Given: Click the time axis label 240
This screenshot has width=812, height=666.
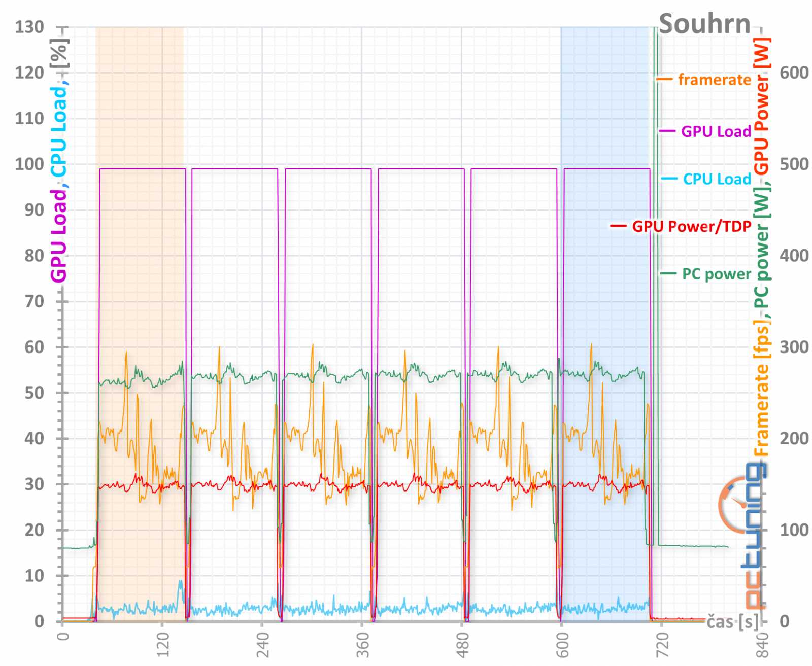Looking at the screenshot, I should pyautogui.click(x=262, y=645).
